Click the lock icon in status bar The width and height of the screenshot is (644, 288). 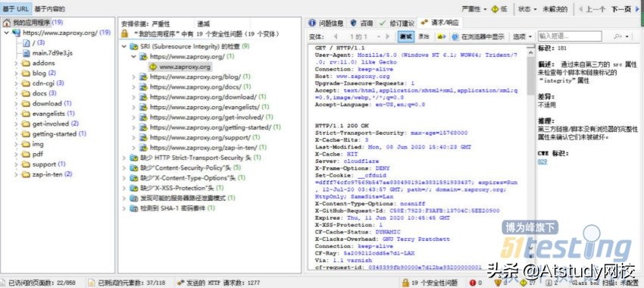[405, 283]
